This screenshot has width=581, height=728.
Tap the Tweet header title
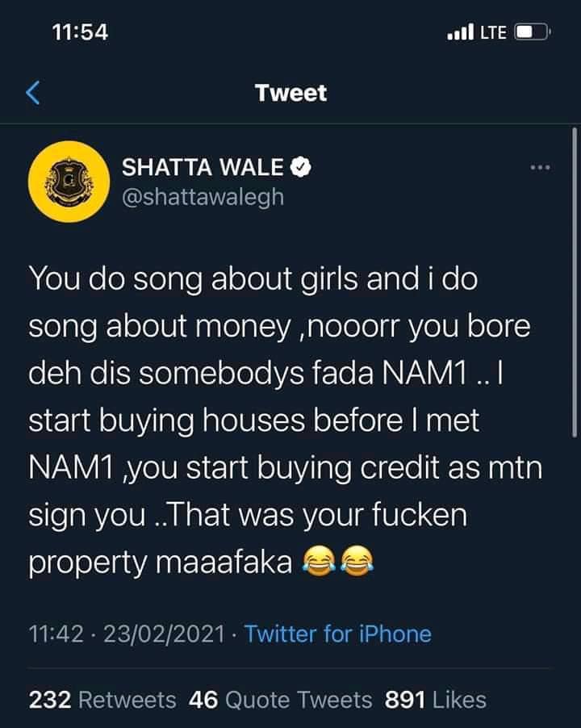[x=291, y=93]
